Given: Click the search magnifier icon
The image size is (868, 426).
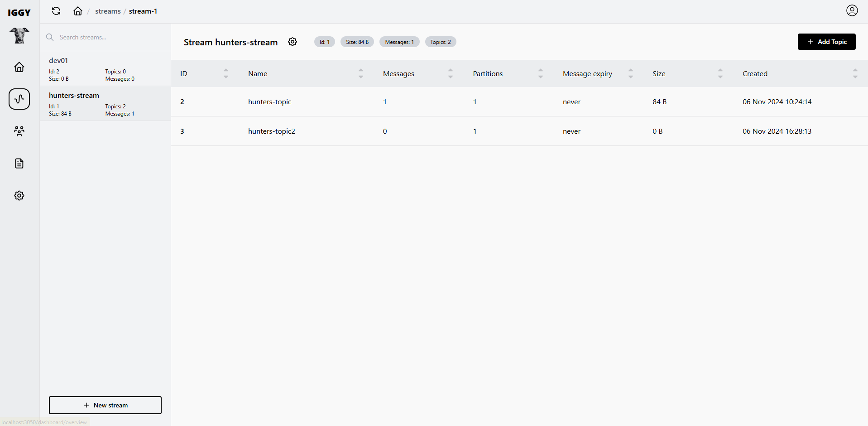Looking at the screenshot, I should click(50, 37).
